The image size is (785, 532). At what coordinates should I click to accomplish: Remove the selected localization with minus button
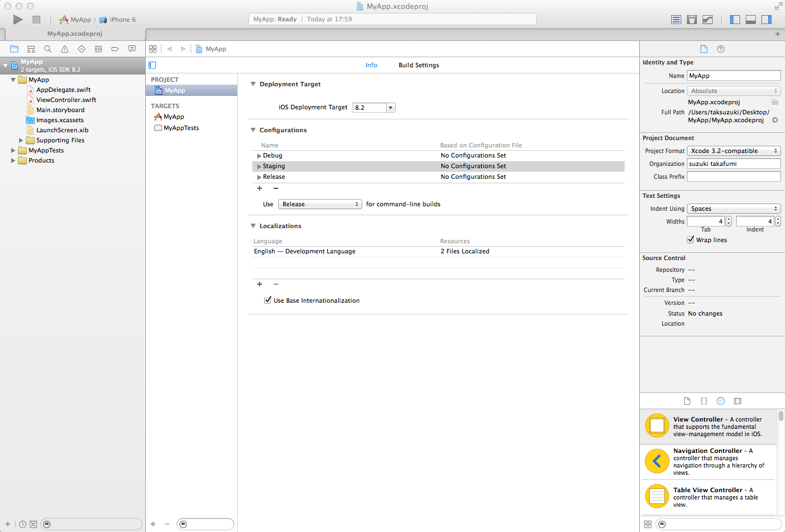[276, 284]
